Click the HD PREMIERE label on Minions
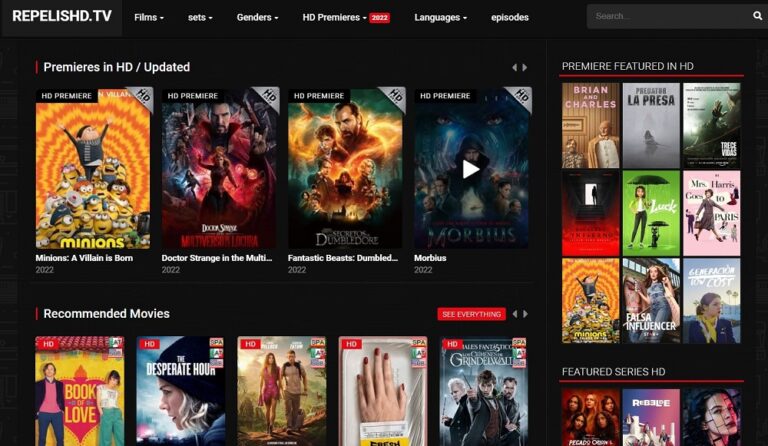Screen dimensions: 768x446 point(67,96)
